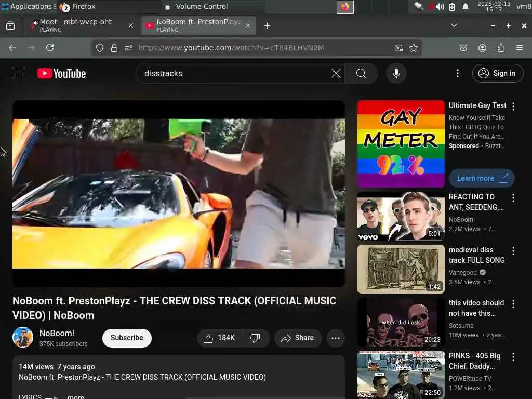Pause video by clicking the player

(179, 193)
